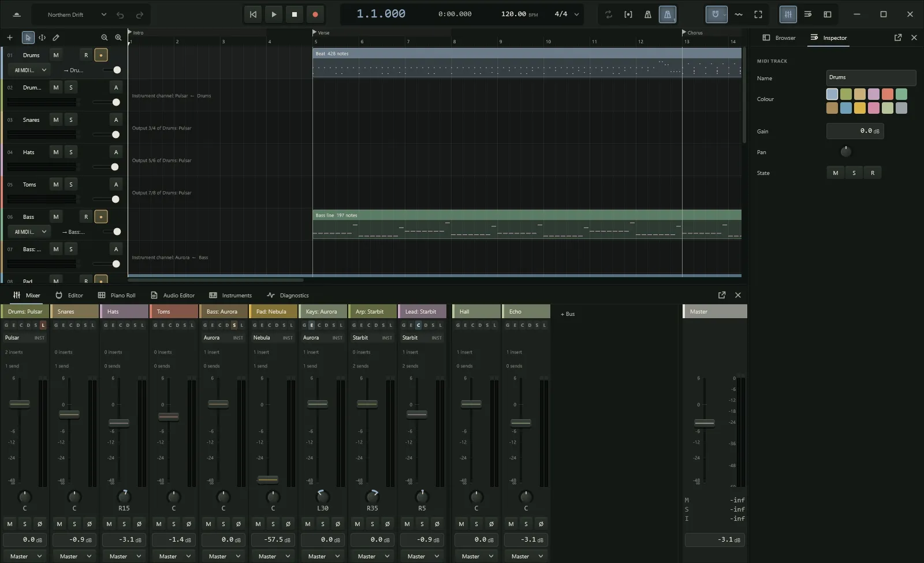Solo the Lead: Starbit mixer channel
924x563 pixels.
click(x=422, y=524)
